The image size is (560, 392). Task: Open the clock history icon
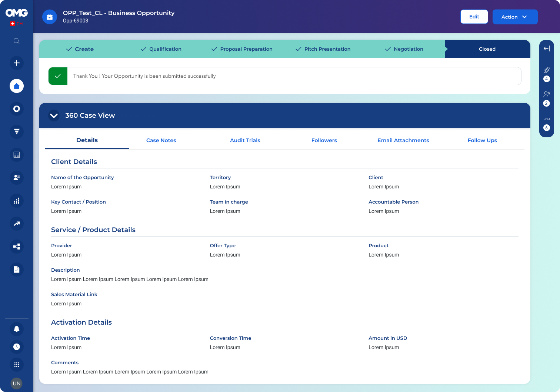coord(17,347)
